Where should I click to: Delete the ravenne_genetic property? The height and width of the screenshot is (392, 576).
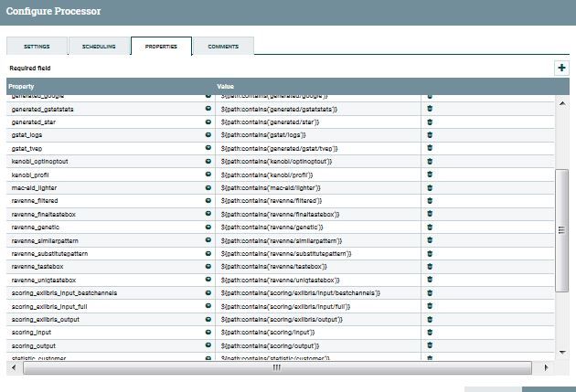430,226
